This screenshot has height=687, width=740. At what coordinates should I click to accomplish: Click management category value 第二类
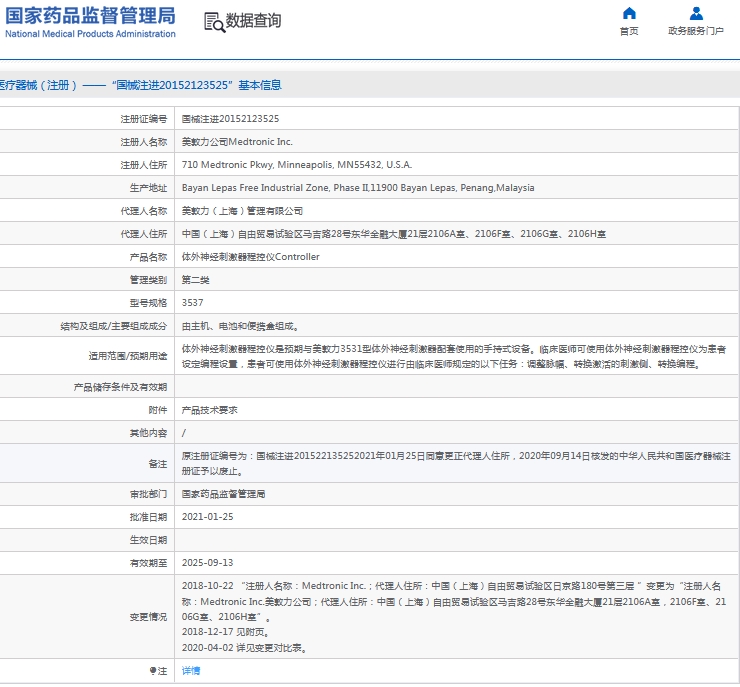[x=195, y=280]
